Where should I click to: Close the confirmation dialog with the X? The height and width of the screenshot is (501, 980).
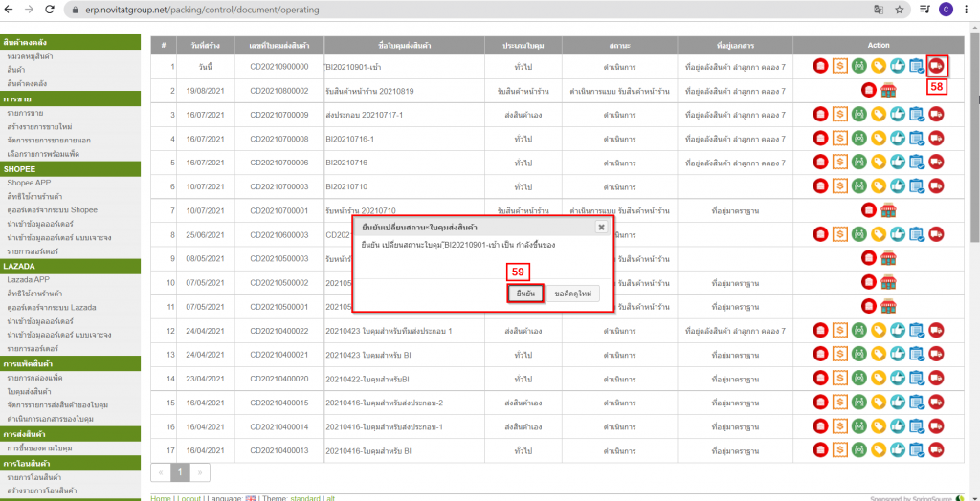601,227
